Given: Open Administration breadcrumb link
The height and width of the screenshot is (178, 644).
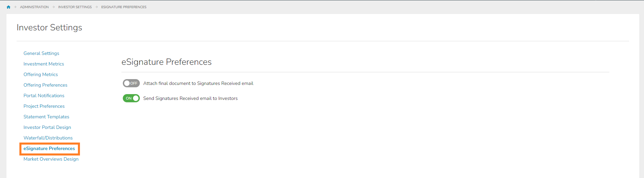Looking at the screenshot, I should point(34,7).
